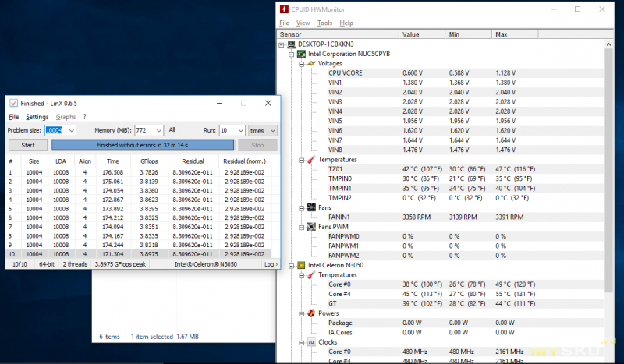Viewport: 624px width, 364px height.
Task: Click the Start button in LinX
Action: [28, 145]
